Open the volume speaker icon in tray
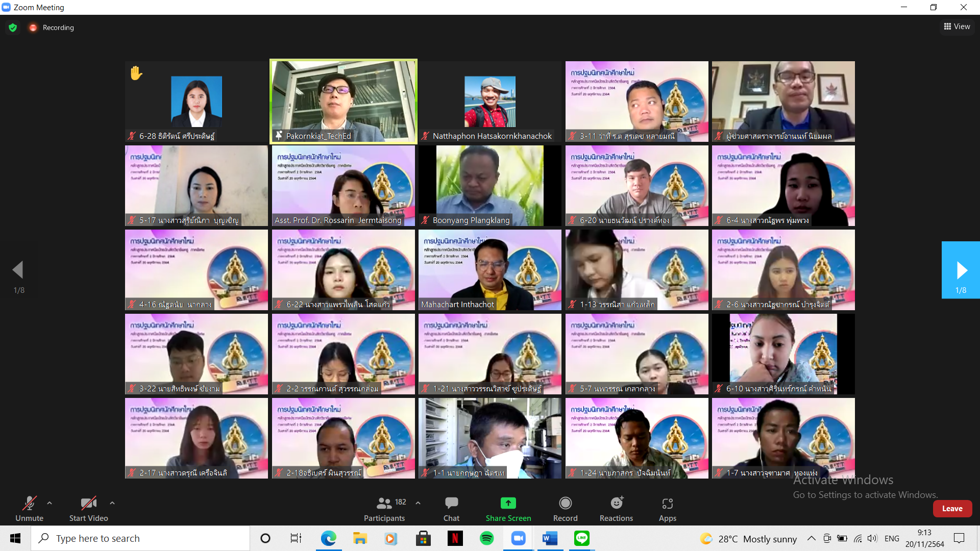 coord(872,538)
